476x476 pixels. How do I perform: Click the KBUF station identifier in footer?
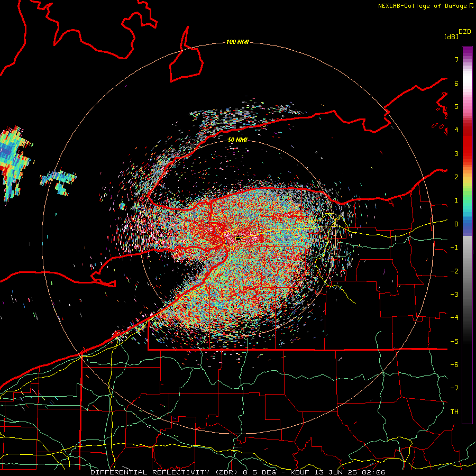[300, 472]
